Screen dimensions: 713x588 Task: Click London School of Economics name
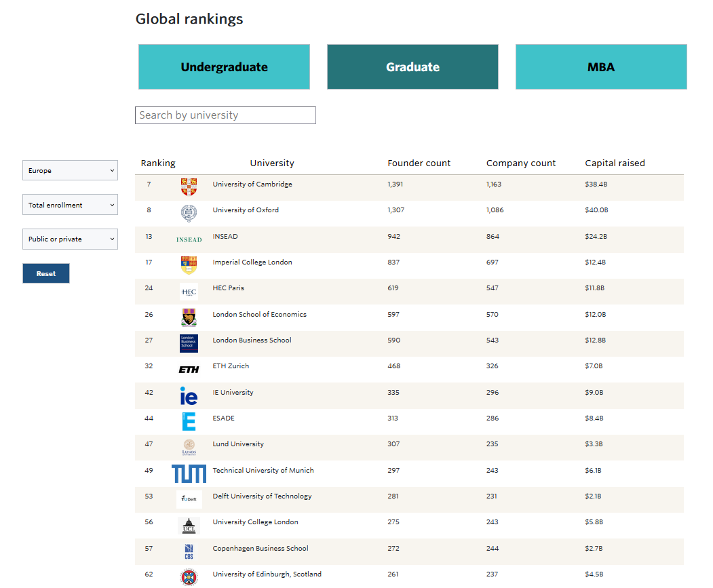click(x=260, y=314)
